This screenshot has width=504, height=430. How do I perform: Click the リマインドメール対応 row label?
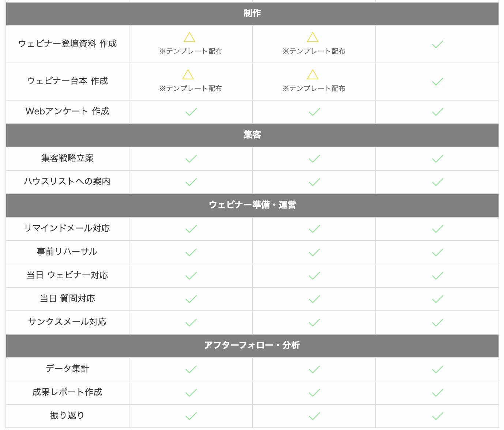tap(67, 229)
